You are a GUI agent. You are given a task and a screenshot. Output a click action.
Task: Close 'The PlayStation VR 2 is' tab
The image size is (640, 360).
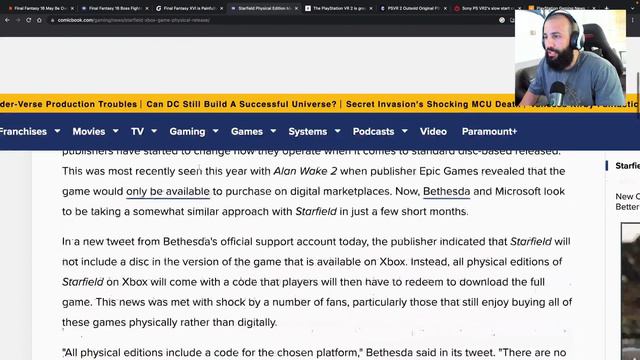(371, 8)
